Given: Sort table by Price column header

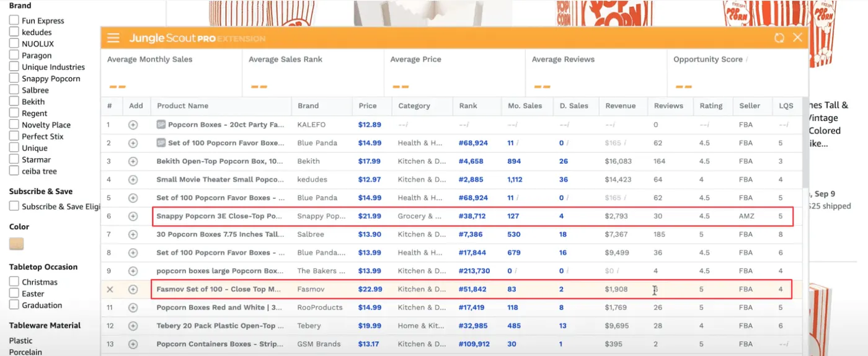Looking at the screenshot, I should click(368, 106).
